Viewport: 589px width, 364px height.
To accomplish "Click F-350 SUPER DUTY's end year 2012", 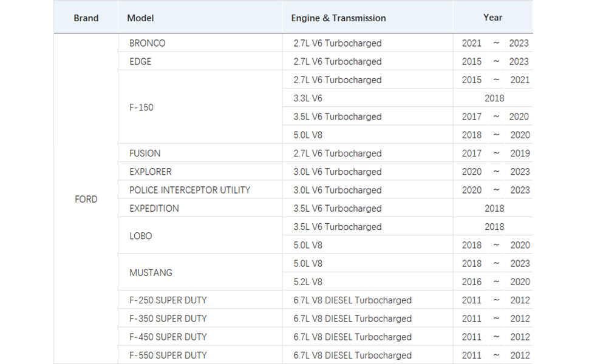I will click(x=520, y=318).
